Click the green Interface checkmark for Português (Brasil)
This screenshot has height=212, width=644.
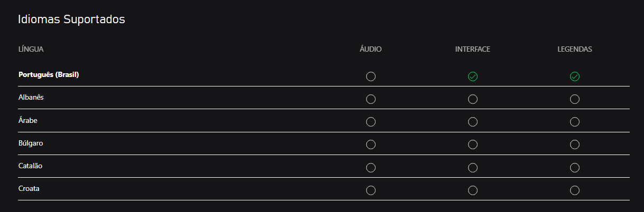473,76
